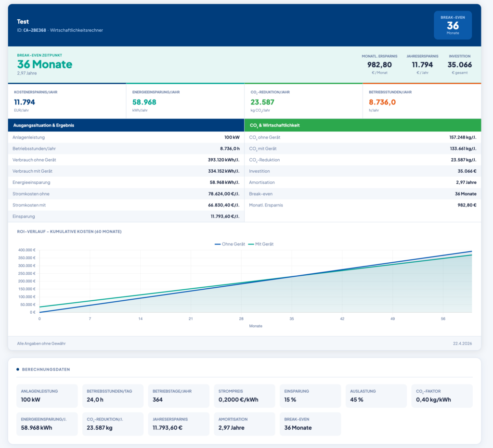Click the 'Ausgangssituation & Ergebnis' section header

click(126, 125)
